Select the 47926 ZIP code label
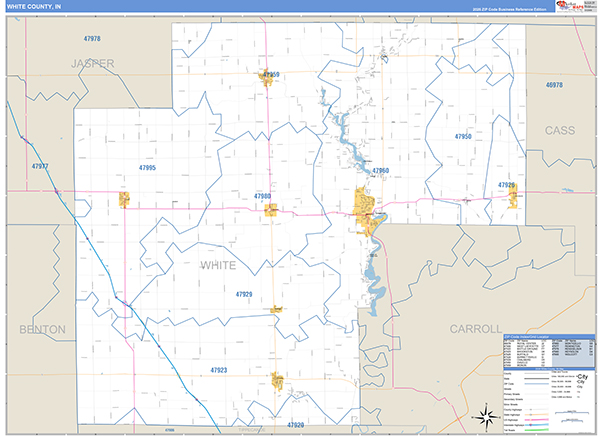 (x=506, y=185)
